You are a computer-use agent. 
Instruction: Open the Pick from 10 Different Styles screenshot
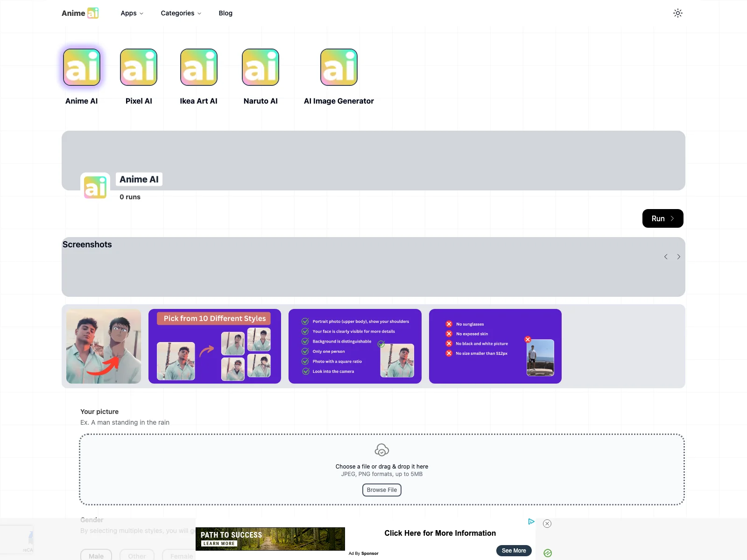tap(215, 346)
